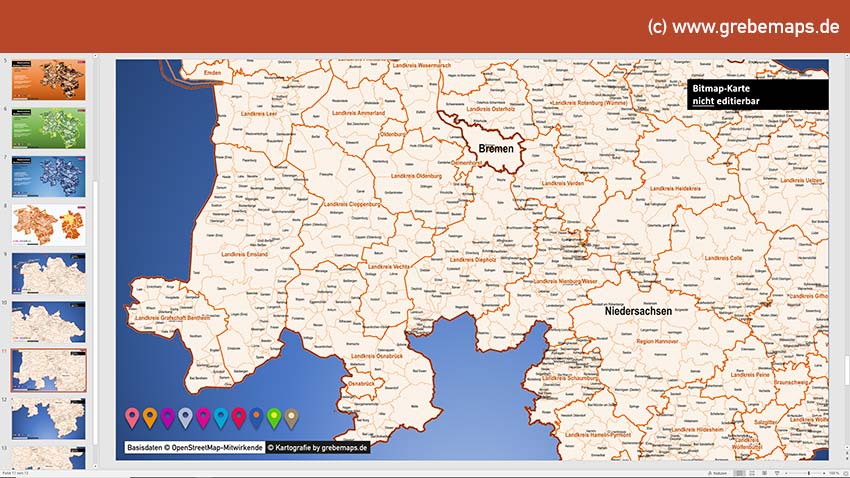The width and height of the screenshot is (850, 478).
Task: Click the Landkreis Schaumburg map label
Action: [x=569, y=378]
